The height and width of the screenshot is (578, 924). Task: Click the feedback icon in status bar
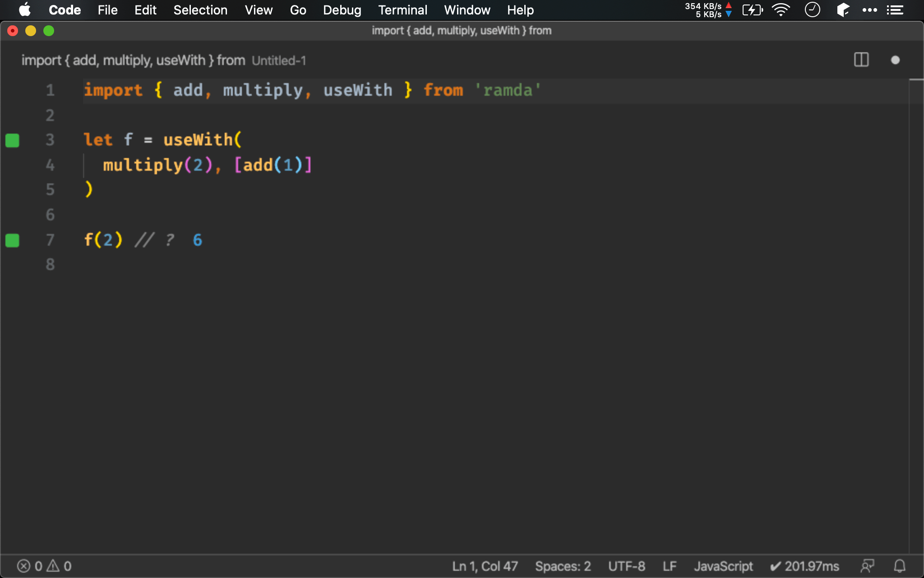tap(867, 566)
